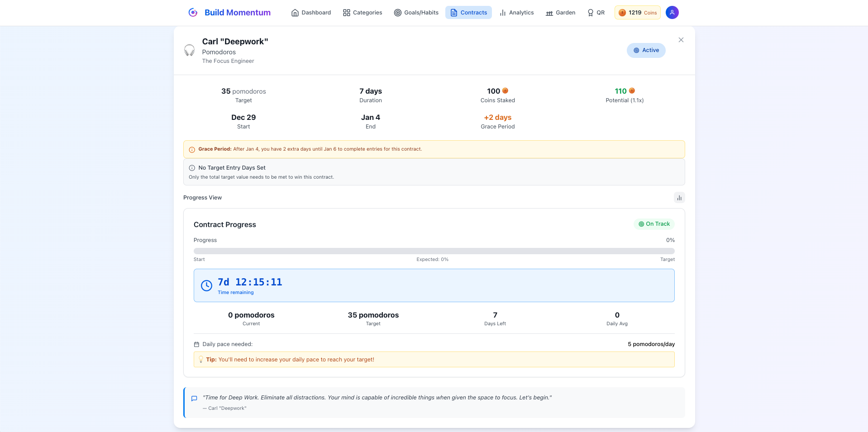Click the 1219 Coins balance badge
Image resolution: width=868 pixels, height=432 pixels.
637,13
